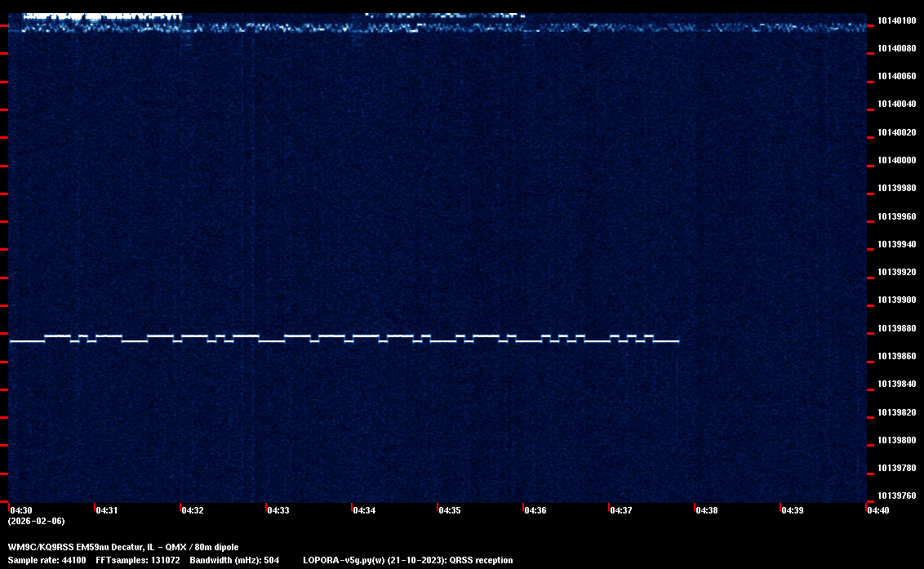924x569 pixels.
Task: Click the 10139820 frequency scale label
Action: [896, 412]
